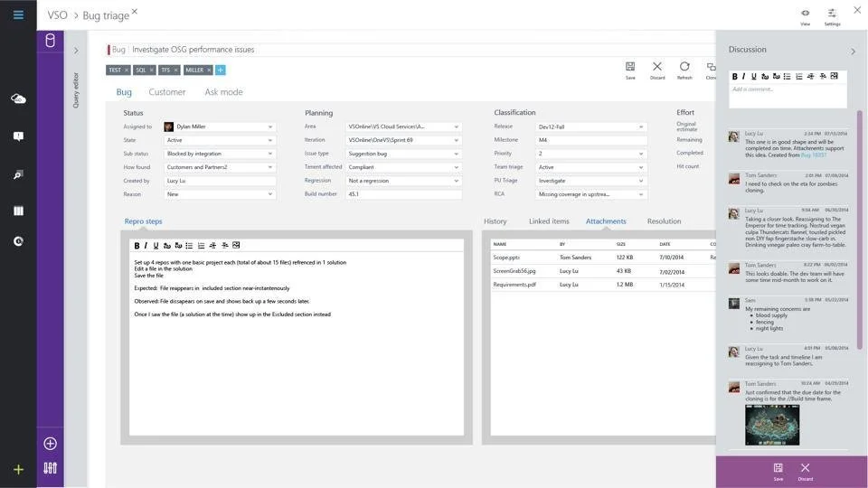The height and width of the screenshot is (488, 868).
Task: Open the Linked items tab
Action: (549, 221)
